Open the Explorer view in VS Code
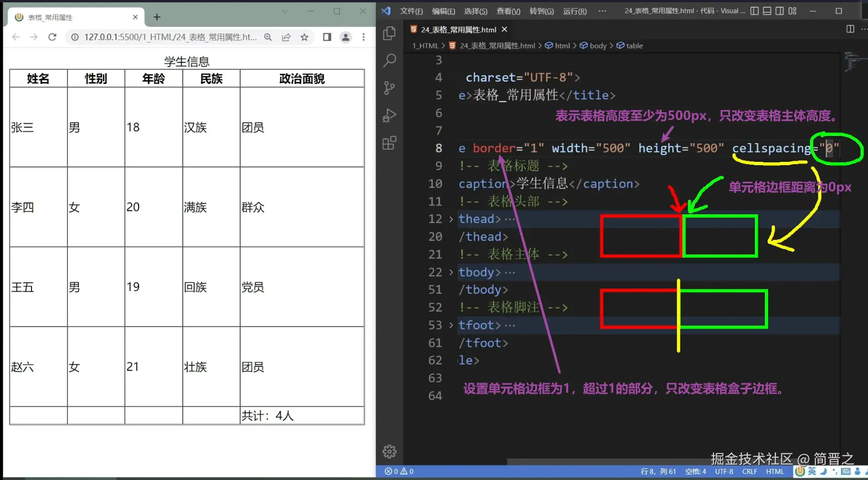 tap(390, 33)
